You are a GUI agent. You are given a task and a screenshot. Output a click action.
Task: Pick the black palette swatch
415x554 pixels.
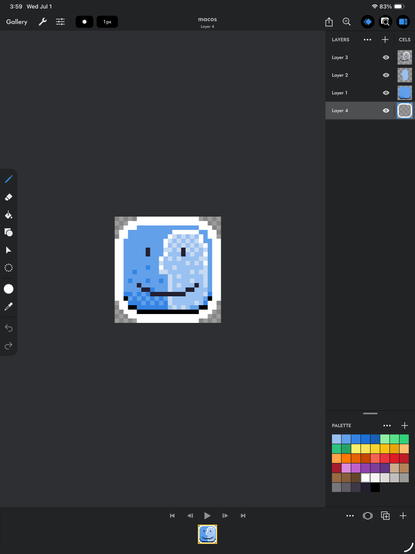point(375,488)
